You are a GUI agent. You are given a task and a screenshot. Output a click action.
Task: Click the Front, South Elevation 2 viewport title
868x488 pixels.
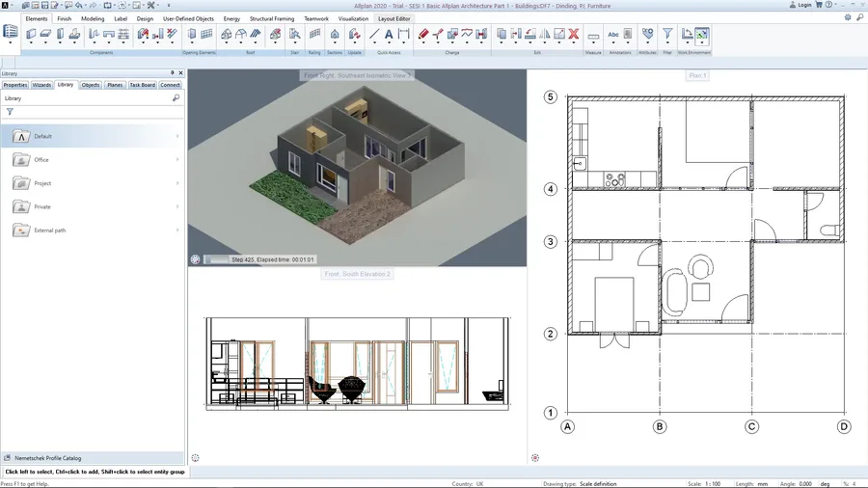point(357,274)
